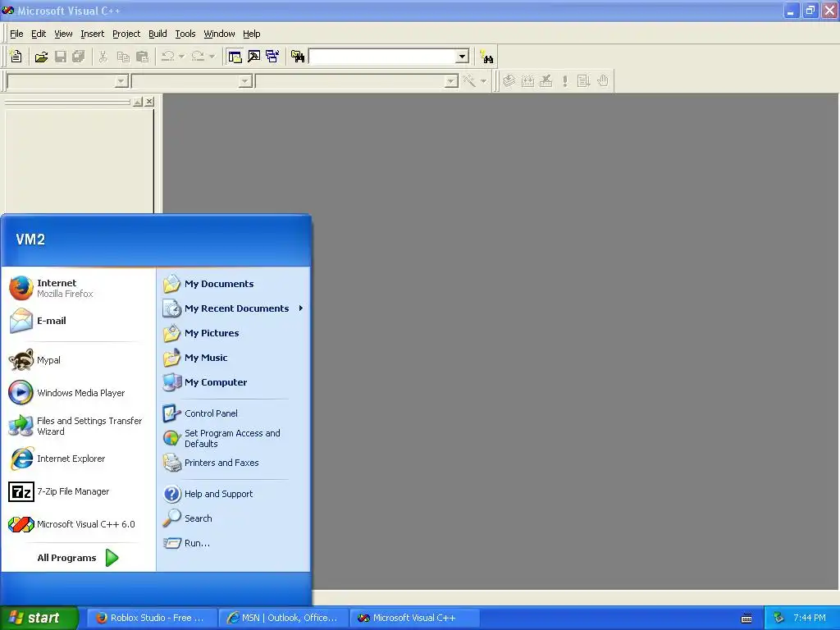Launch Mypal browser from Start menu

[x=79, y=360]
